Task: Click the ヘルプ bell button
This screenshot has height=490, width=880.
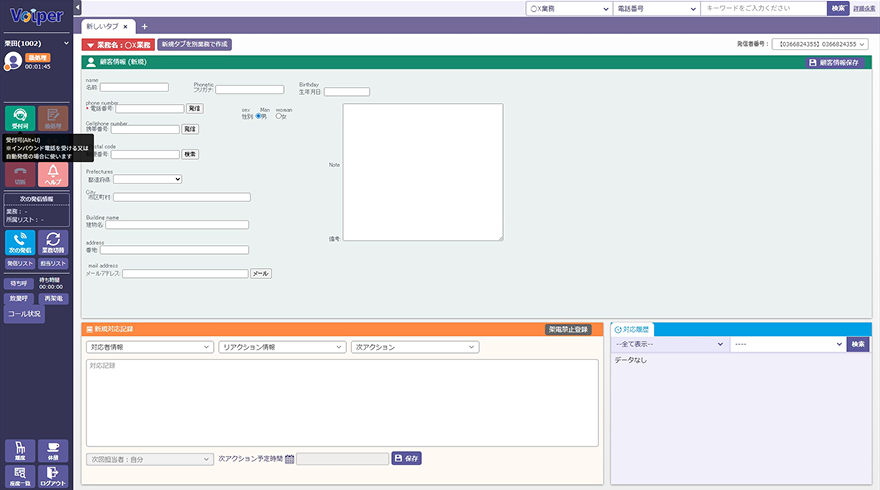Action: coord(53,175)
